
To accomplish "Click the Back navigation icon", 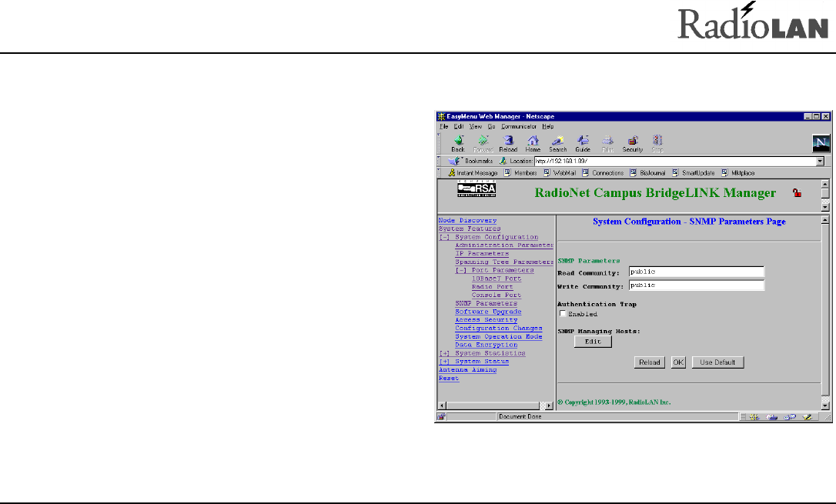I will 458,143.
